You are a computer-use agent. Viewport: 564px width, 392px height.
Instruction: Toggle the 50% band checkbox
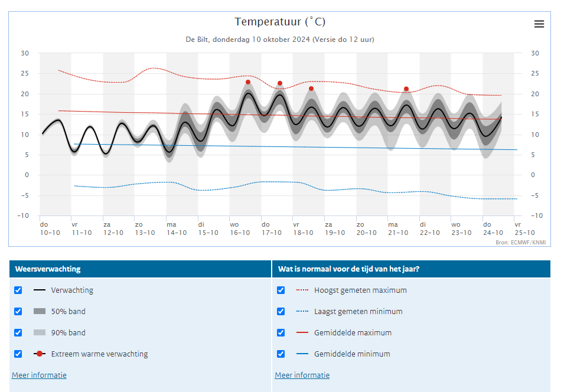[x=18, y=312]
